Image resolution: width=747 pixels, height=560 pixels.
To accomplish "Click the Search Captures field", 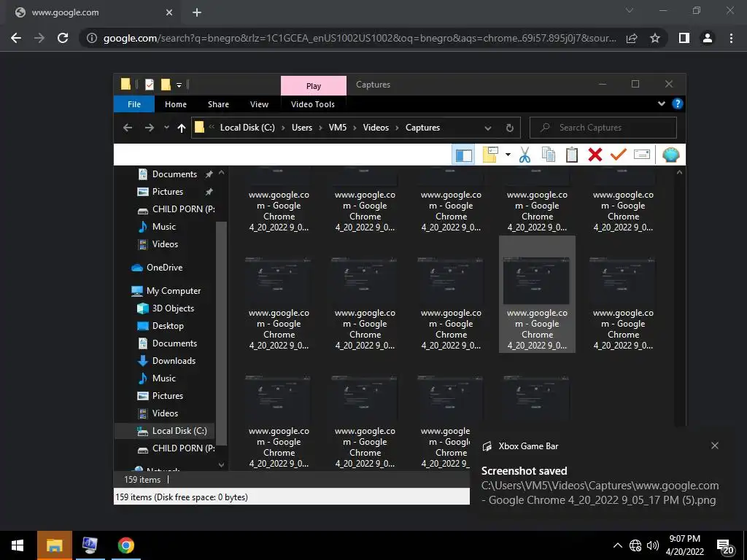I will point(603,128).
